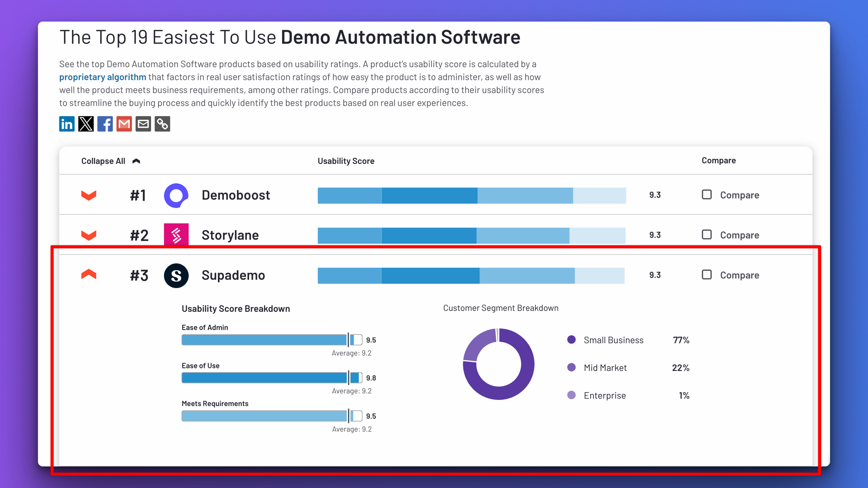
Task: Open the Storylane product name
Action: [x=230, y=235]
